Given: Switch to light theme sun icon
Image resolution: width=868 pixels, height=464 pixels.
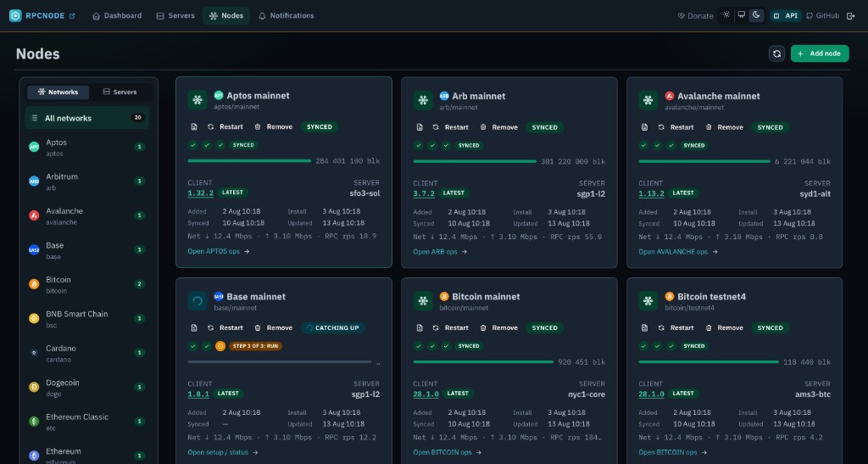Looking at the screenshot, I should point(726,15).
